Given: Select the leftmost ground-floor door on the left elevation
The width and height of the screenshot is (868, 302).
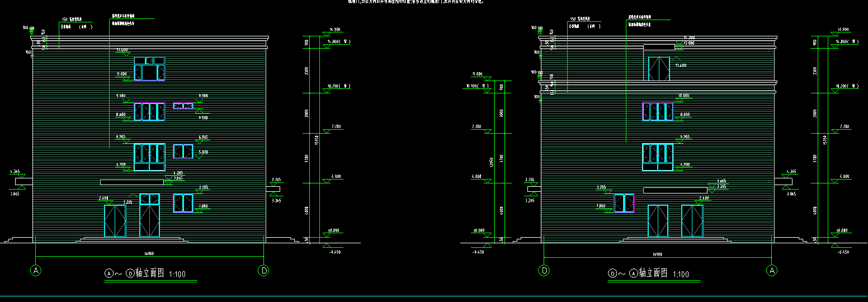Looking at the screenshot, I should 115,221.
